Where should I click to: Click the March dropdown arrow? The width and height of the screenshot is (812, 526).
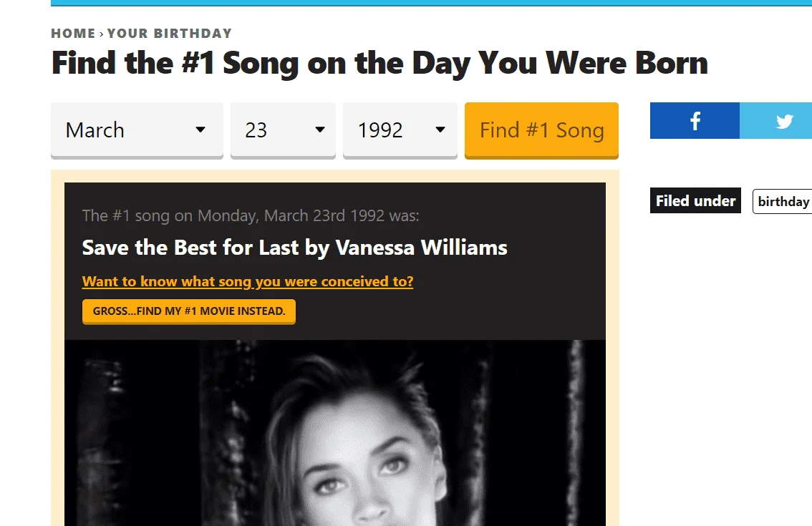click(x=200, y=130)
